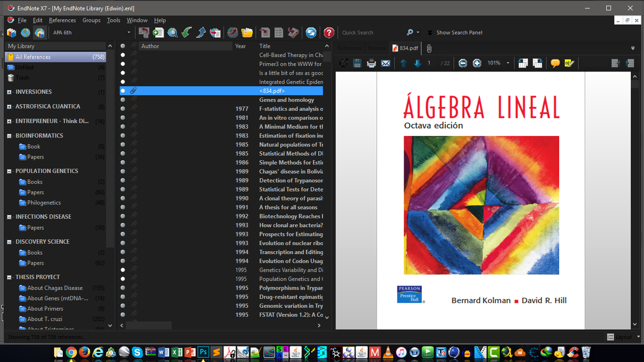644x362 pixels.
Task: Click the Insert Citation icon
Action: tap(264, 33)
